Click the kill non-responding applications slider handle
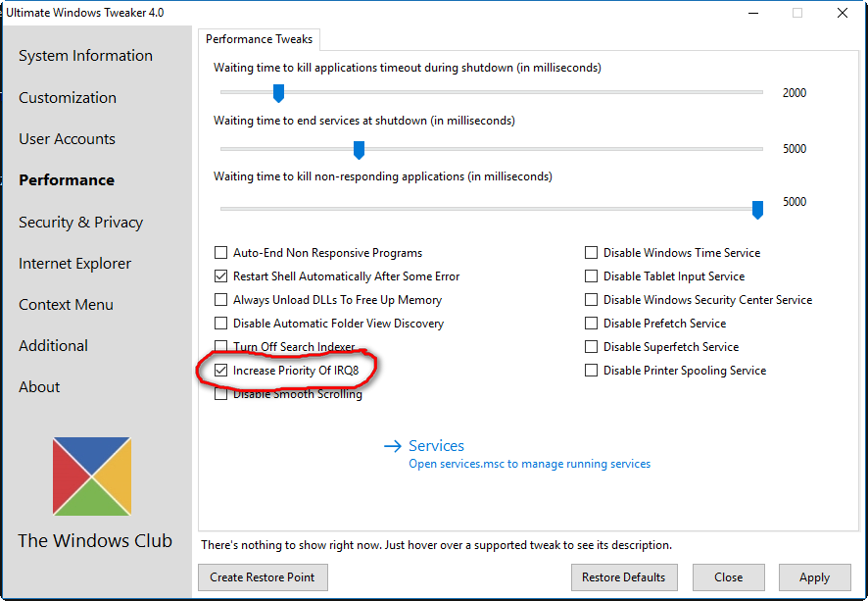Viewport: 868px width, 601px height. 757,210
